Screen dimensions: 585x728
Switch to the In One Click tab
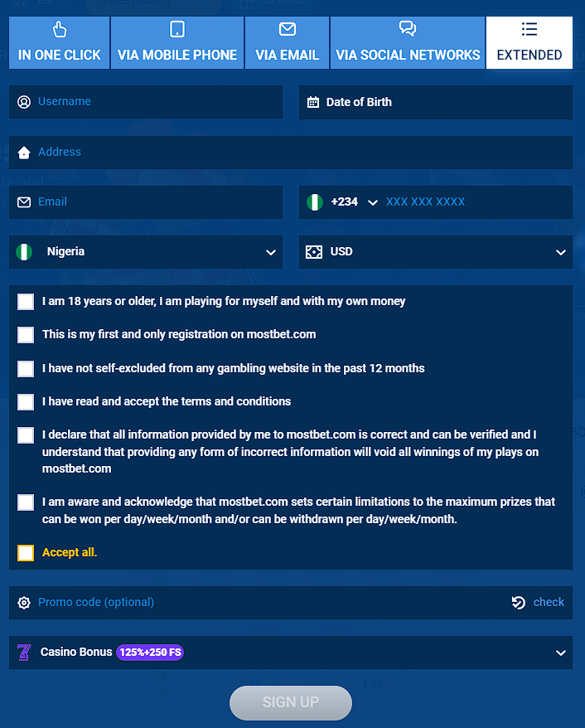click(60, 43)
